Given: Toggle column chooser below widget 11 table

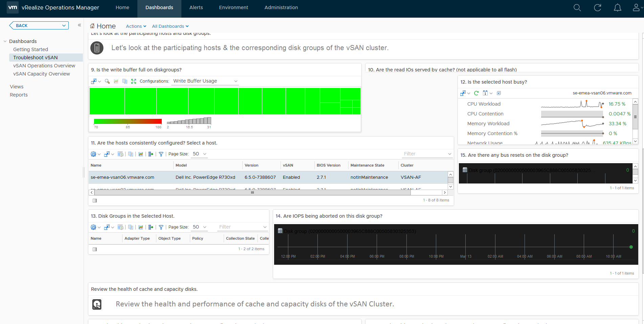Looking at the screenshot, I should (95, 200).
